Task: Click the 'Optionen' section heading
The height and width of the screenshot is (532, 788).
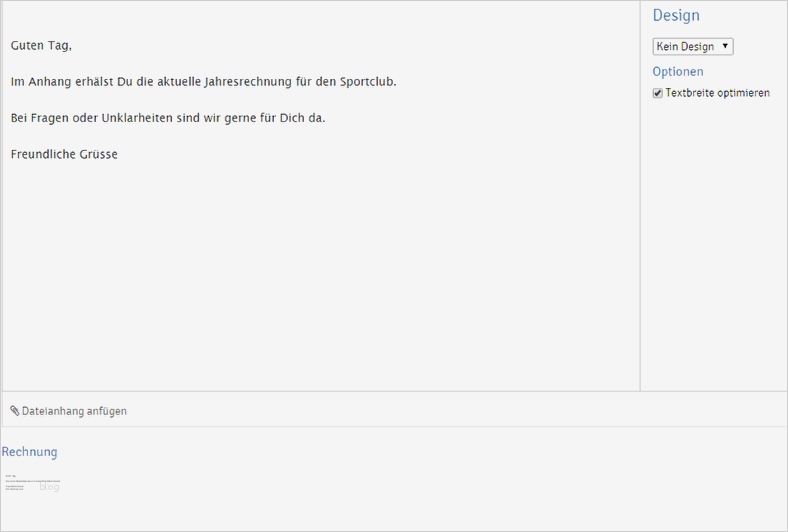Action: coord(678,72)
